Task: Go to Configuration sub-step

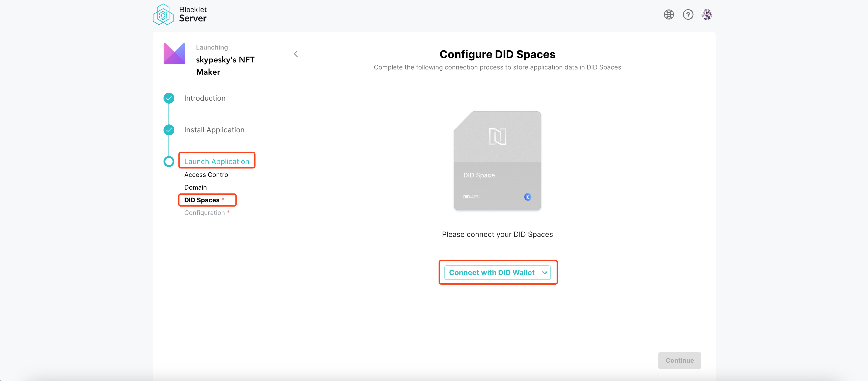Action: coord(204,213)
